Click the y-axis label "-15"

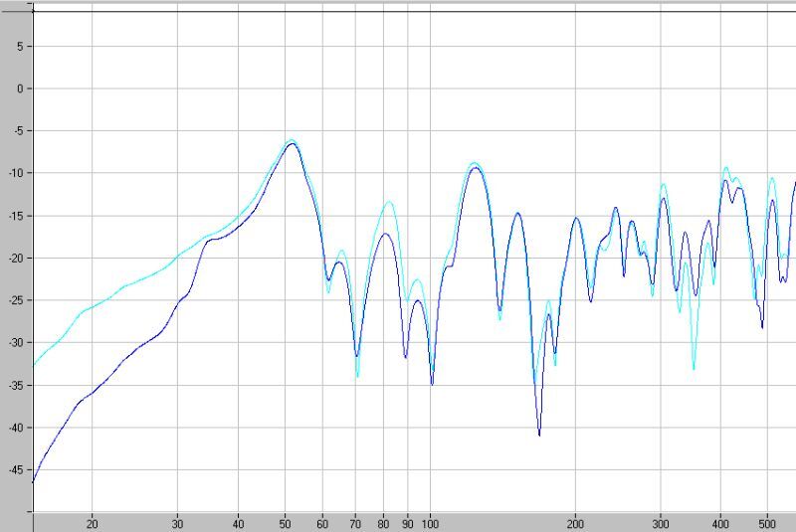16,216
